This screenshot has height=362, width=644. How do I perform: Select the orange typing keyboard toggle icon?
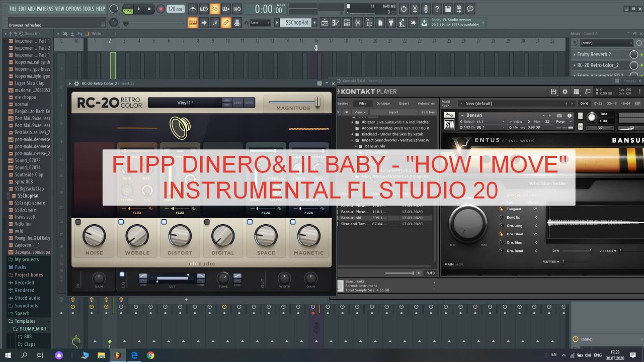click(x=193, y=23)
